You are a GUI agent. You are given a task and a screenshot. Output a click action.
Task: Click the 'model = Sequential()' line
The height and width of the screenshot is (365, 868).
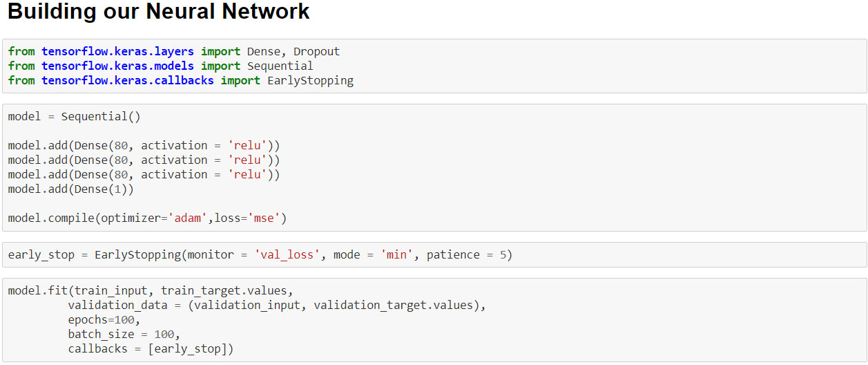[75, 117]
